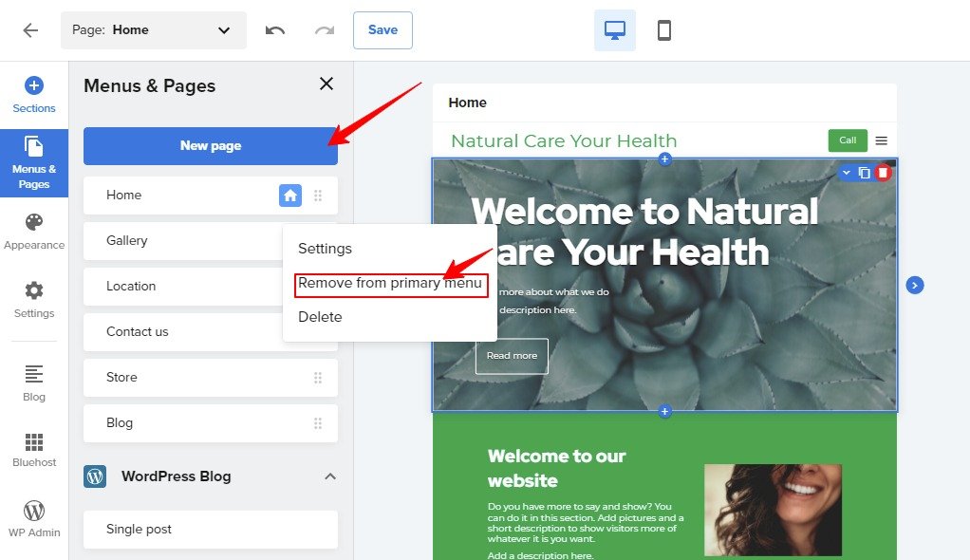
Task: Switch to desktop preview mode
Action: 615,30
